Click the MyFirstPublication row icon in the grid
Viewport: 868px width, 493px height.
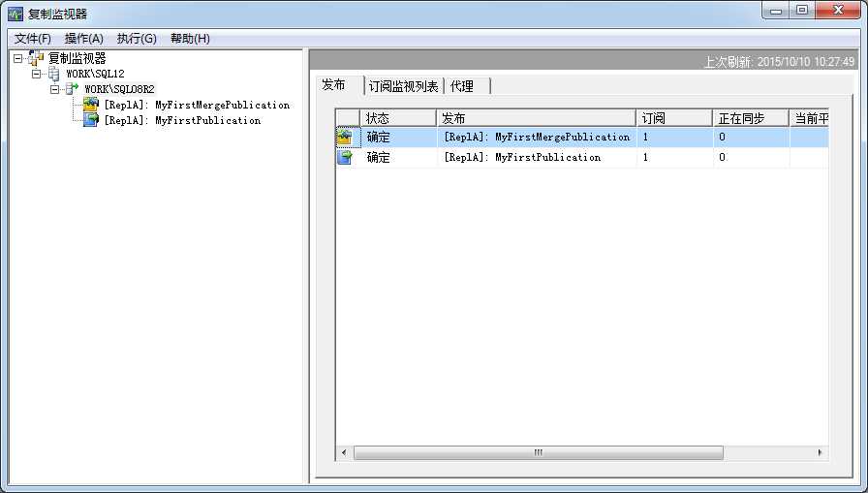click(x=345, y=158)
